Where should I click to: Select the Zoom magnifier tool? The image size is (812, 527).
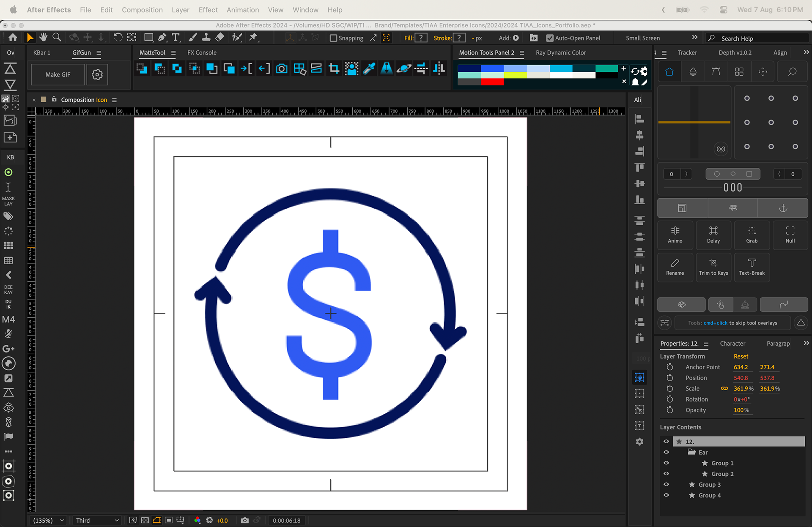(x=57, y=38)
